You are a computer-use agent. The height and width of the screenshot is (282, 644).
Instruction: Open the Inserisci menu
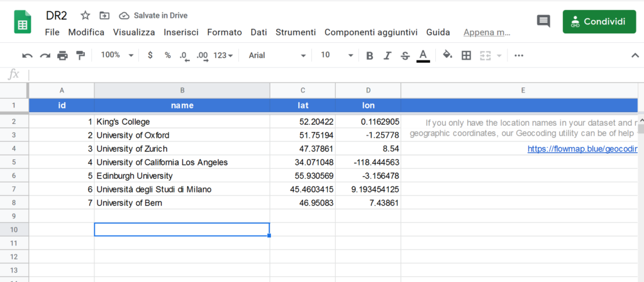point(181,32)
